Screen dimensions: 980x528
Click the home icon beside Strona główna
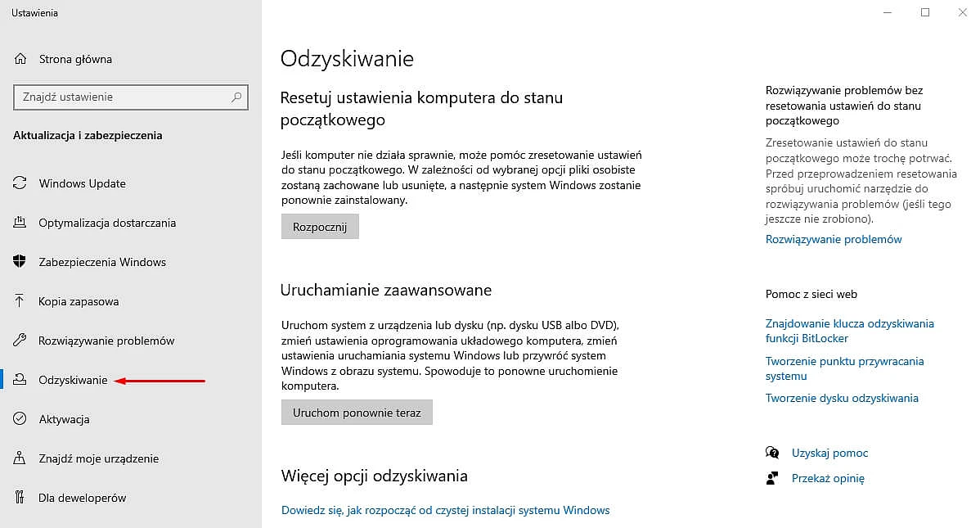20,59
